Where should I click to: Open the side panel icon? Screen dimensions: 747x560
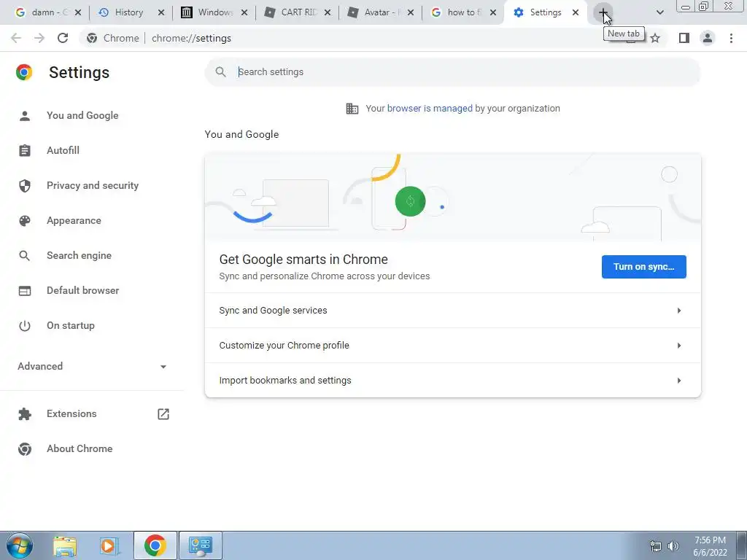pos(684,38)
